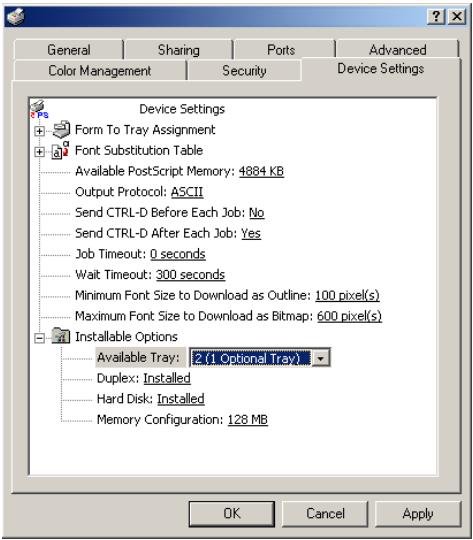Open the Advanced tab

[x=398, y=50]
